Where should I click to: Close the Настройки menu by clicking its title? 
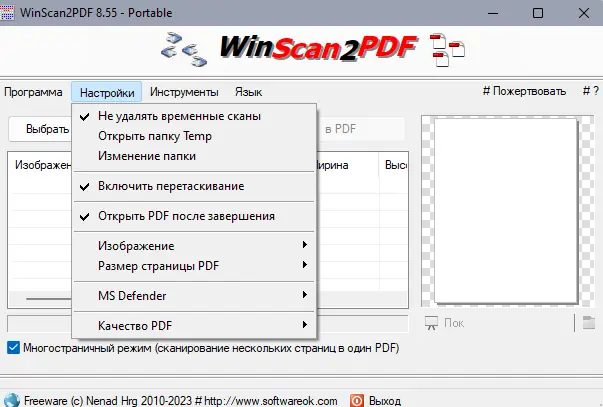107,92
